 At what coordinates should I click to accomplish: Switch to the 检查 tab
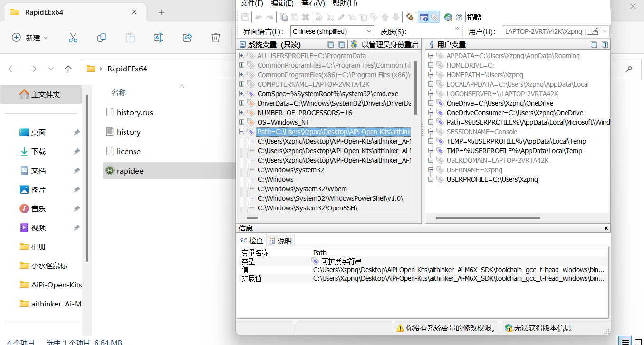251,241
